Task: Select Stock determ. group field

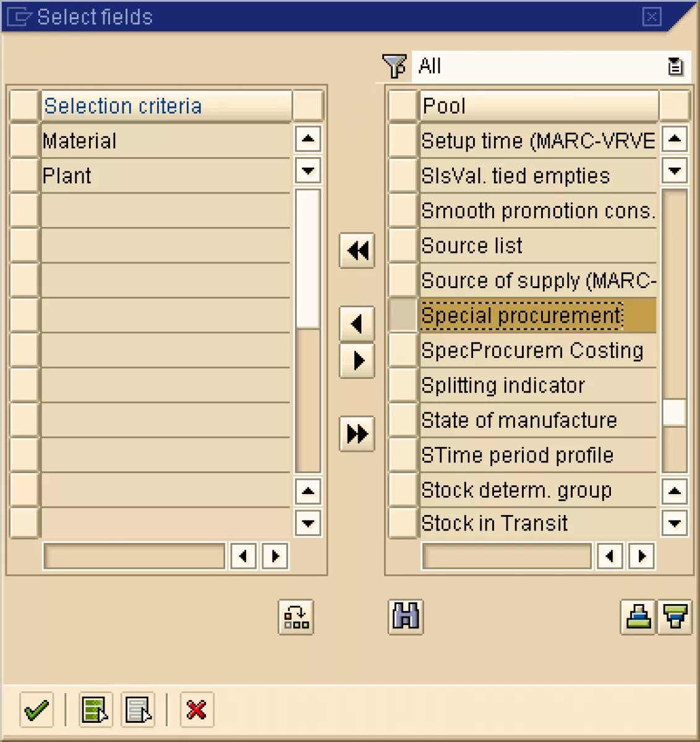Action: [538, 490]
